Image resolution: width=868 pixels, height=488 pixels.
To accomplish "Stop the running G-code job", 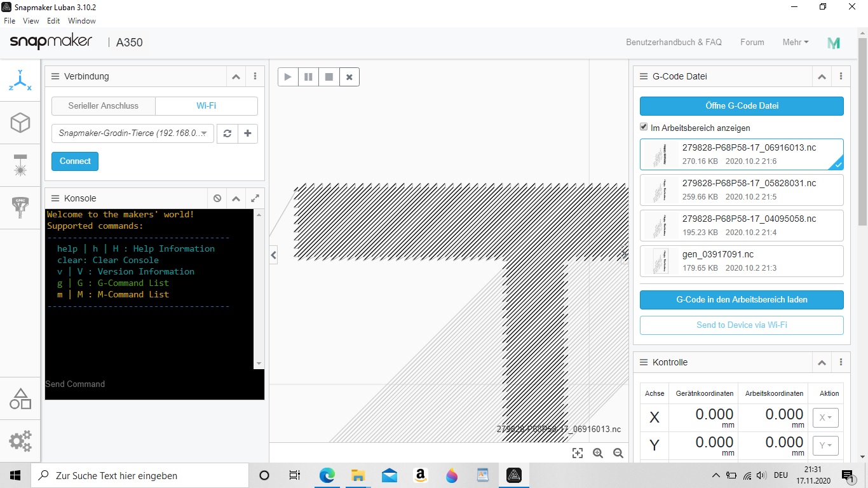I will (329, 76).
